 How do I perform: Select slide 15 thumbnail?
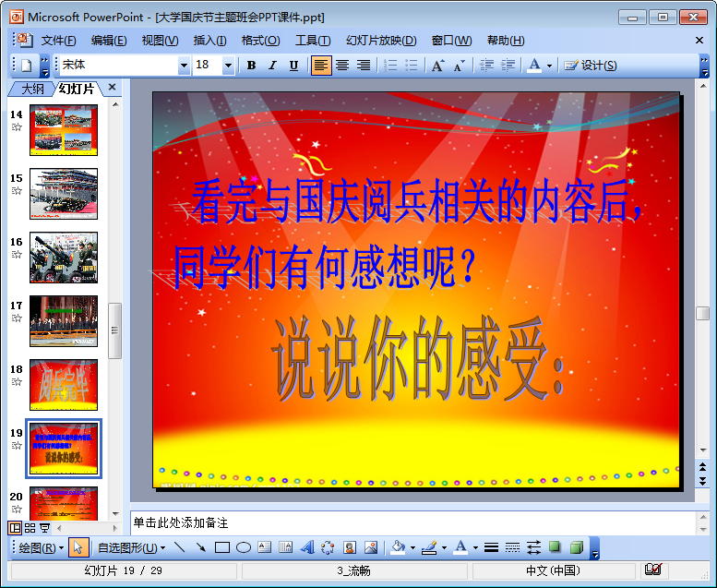point(64,194)
